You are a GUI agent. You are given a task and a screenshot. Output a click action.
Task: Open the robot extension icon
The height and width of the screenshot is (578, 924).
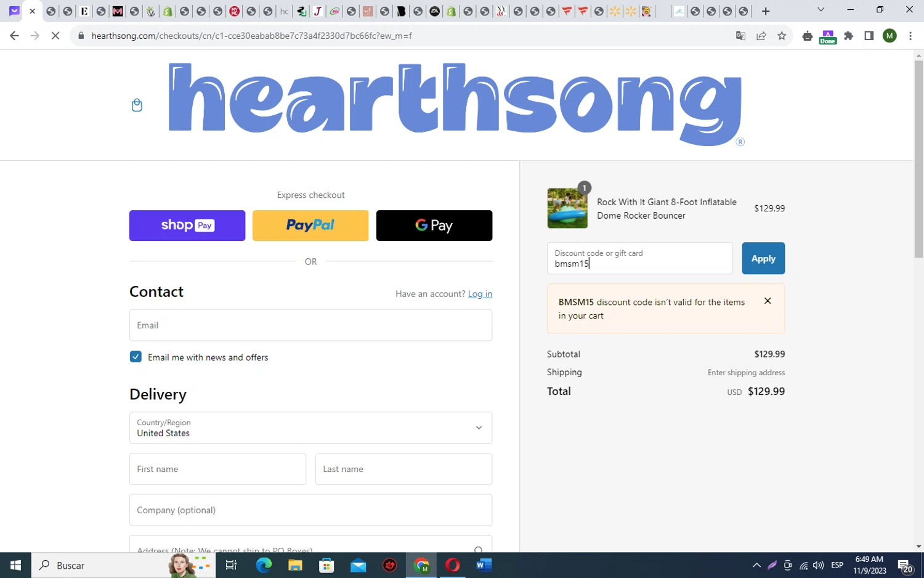(808, 36)
